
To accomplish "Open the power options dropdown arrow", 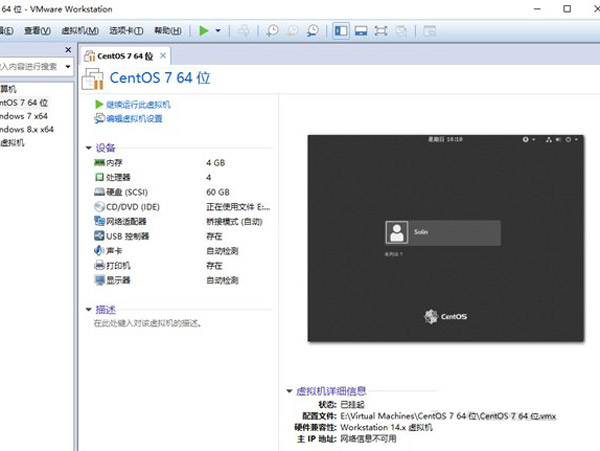I will coord(218,31).
